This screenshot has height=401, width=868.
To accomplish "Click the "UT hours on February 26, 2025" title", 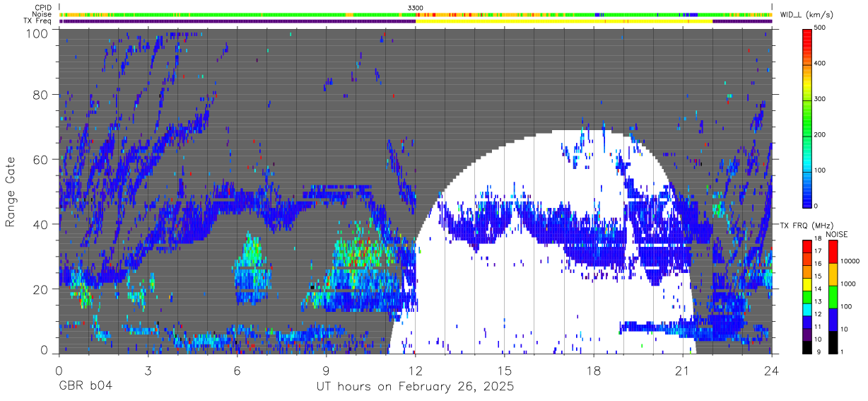I will tap(415, 388).
